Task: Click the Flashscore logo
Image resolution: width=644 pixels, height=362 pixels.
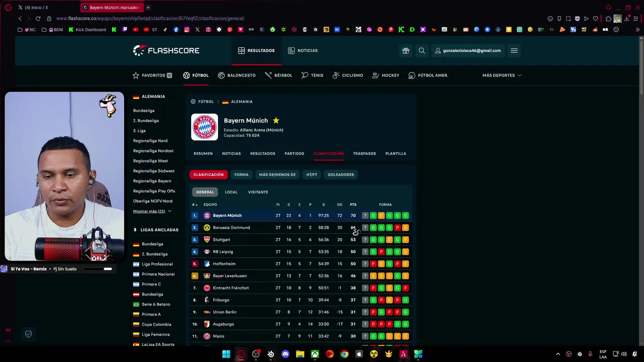Action: pos(166,50)
